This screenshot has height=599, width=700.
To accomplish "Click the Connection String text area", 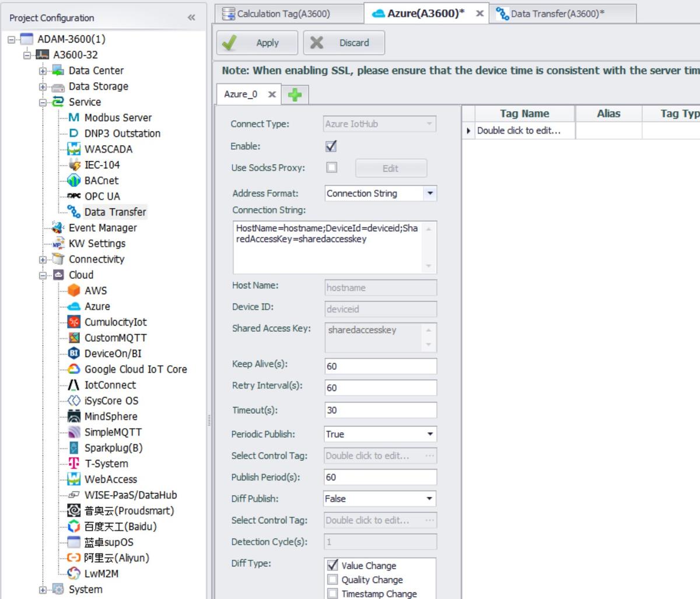I will [335, 247].
